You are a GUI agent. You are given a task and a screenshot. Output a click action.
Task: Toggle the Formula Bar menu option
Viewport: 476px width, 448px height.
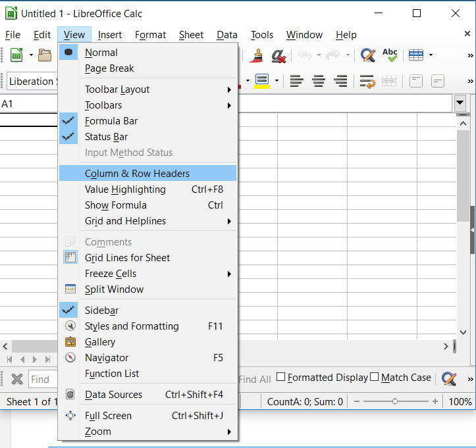pyautogui.click(x=147, y=121)
